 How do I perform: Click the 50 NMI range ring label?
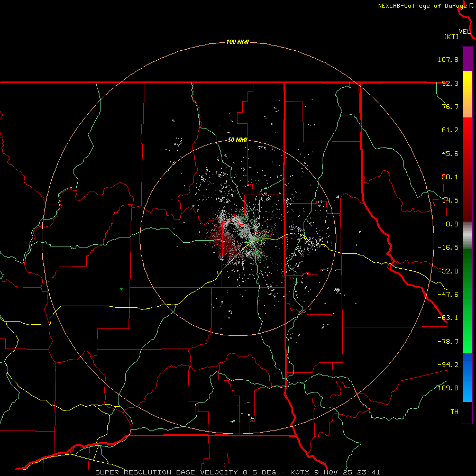tap(237, 140)
